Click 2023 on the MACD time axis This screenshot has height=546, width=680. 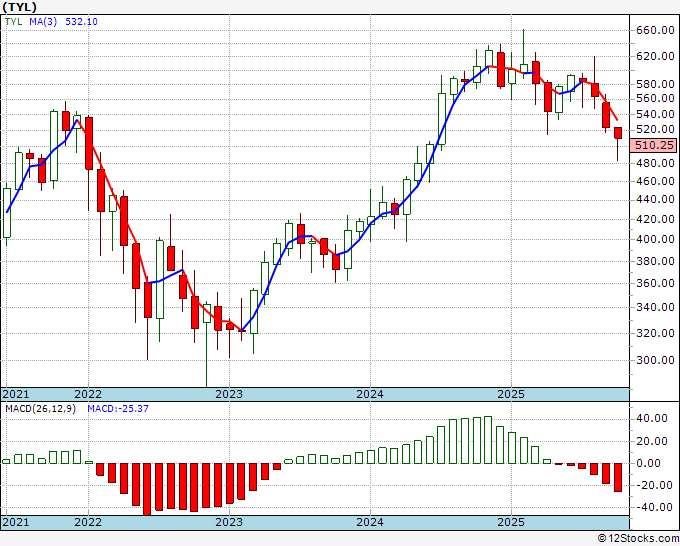point(229,522)
